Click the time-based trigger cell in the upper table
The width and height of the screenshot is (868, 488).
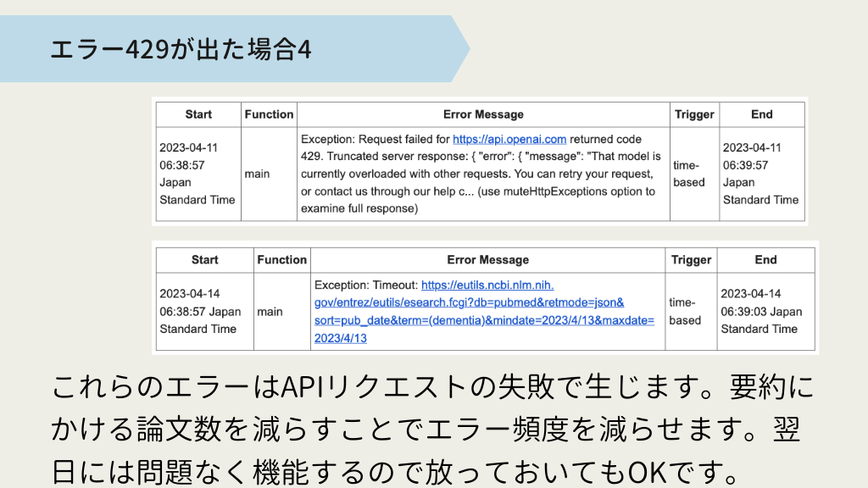pos(689,174)
